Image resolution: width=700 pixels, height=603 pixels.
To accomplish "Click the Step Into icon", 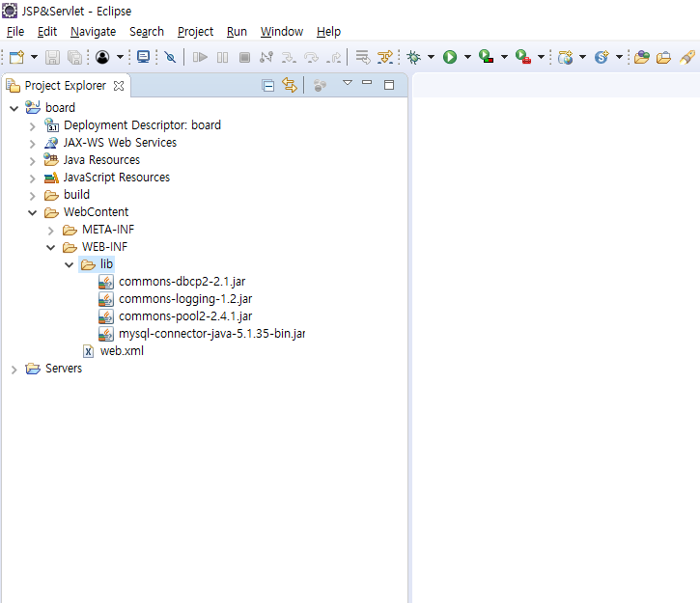I will [x=289, y=57].
